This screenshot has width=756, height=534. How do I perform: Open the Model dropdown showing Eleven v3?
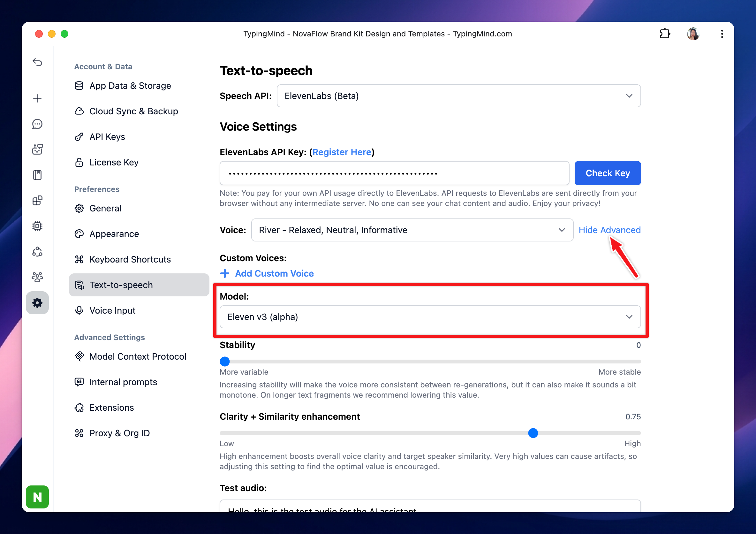click(430, 317)
